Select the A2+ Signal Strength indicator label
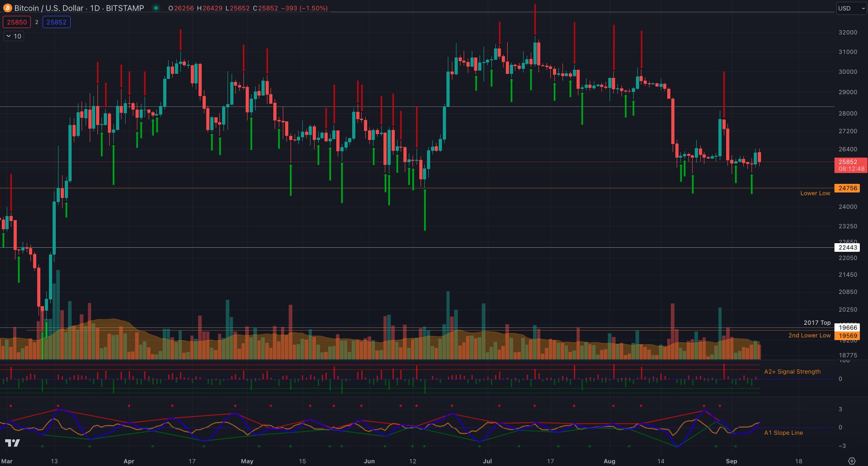Viewport: 868px width, 466px height. tap(792, 371)
